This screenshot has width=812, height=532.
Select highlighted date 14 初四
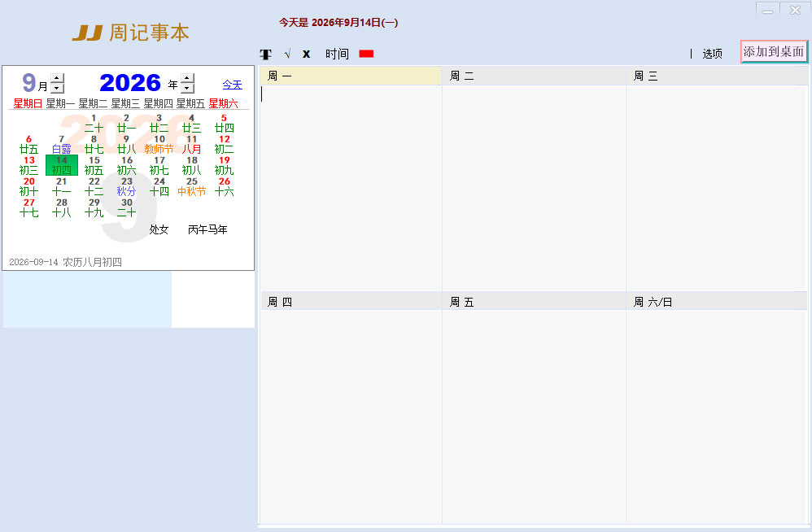(62, 166)
